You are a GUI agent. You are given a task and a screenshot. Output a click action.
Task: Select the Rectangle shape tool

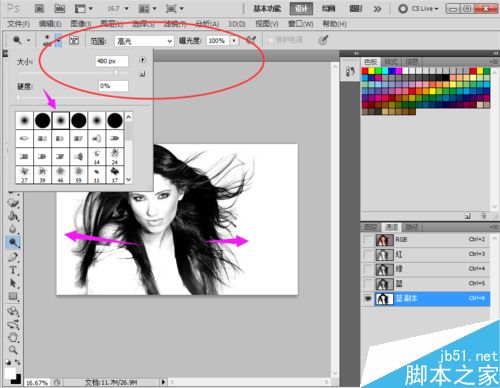[x=13, y=296]
